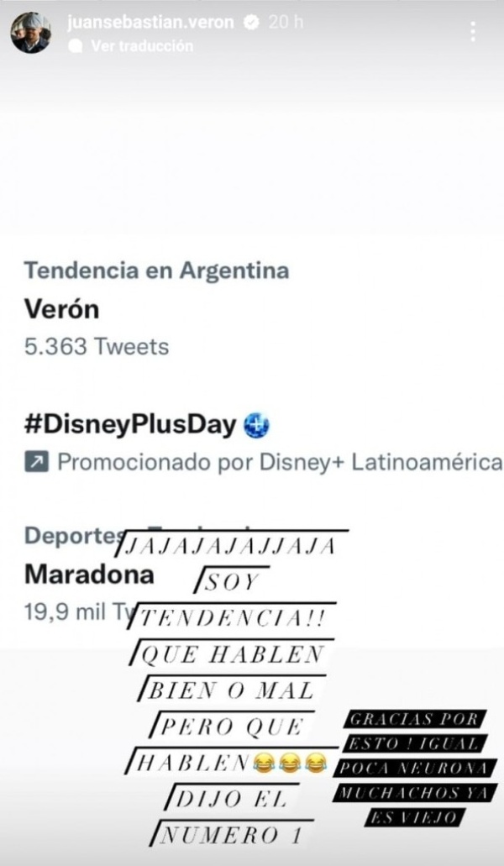The height and width of the screenshot is (866, 504).
Task: Open the three-dot story options menu
Action: click(473, 32)
